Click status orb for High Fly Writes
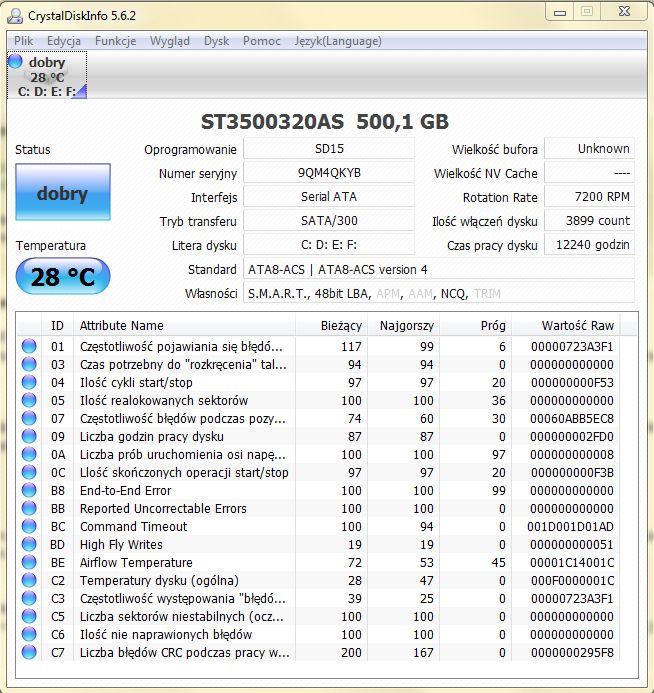This screenshot has width=654, height=693. (x=29, y=544)
